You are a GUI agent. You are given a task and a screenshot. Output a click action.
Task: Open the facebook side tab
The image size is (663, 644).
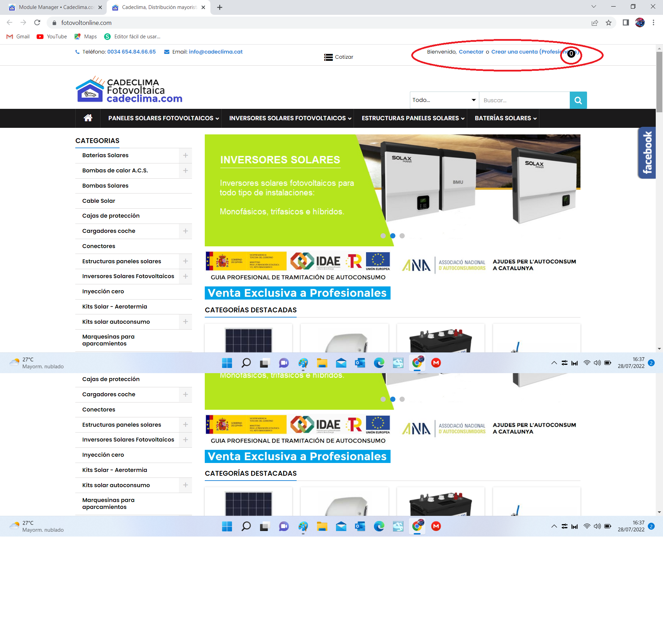click(646, 152)
